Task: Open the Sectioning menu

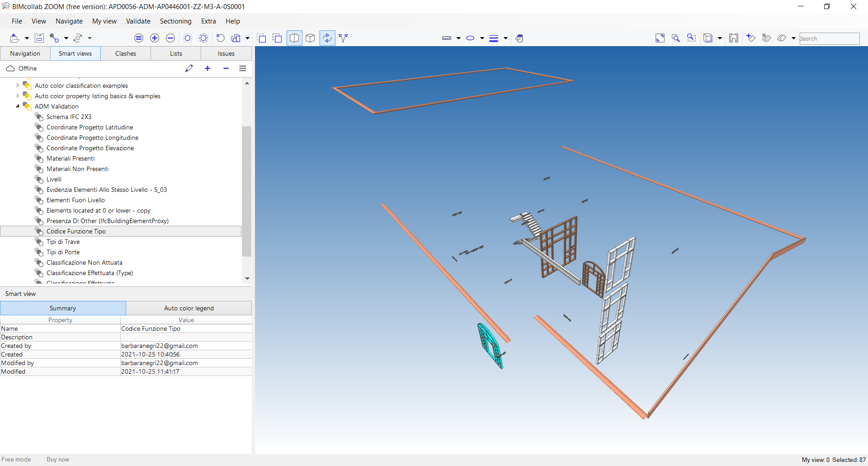Action: click(175, 21)
